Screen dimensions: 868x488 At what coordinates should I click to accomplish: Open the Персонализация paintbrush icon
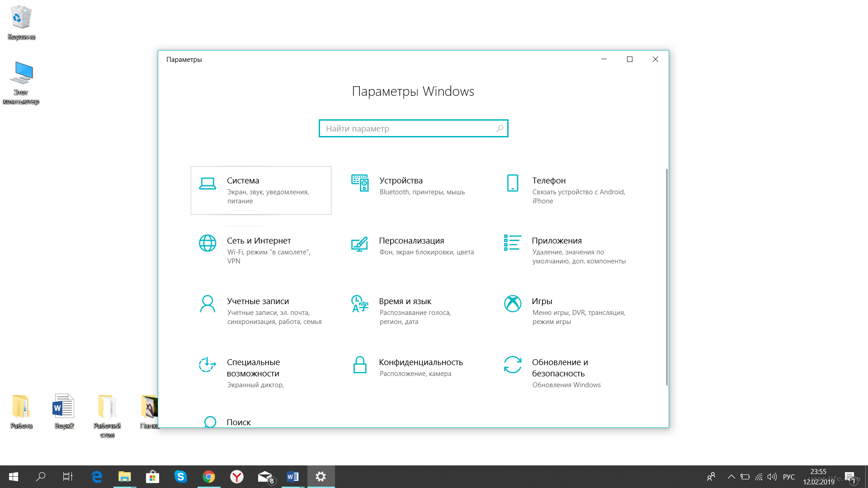click(359, 244)
